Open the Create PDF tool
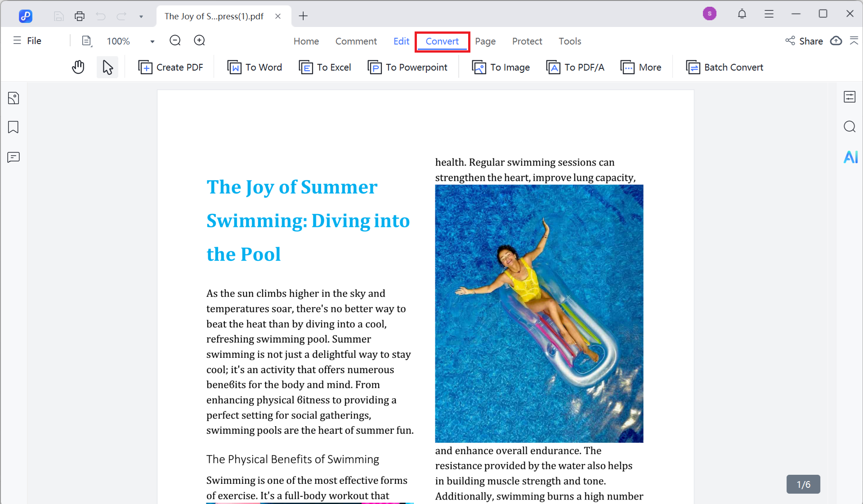This screenshot has width=863, height=504. (x=171, y=67)
